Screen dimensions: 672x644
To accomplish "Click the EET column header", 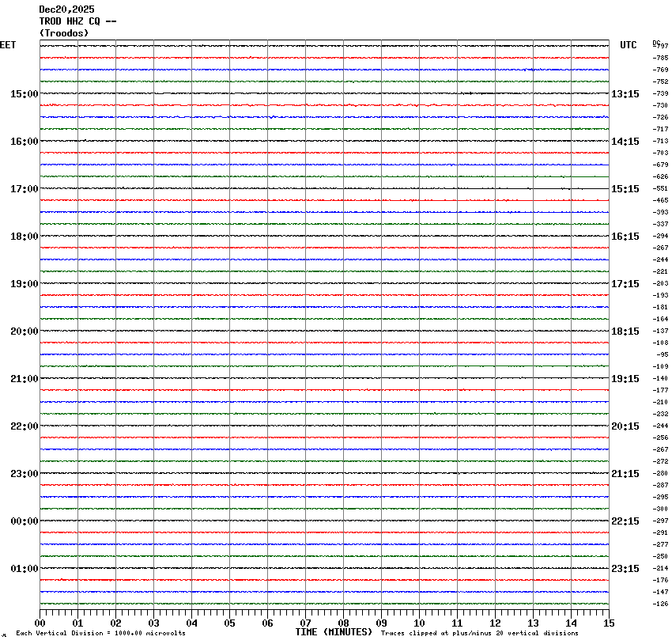I will [8, 45].
